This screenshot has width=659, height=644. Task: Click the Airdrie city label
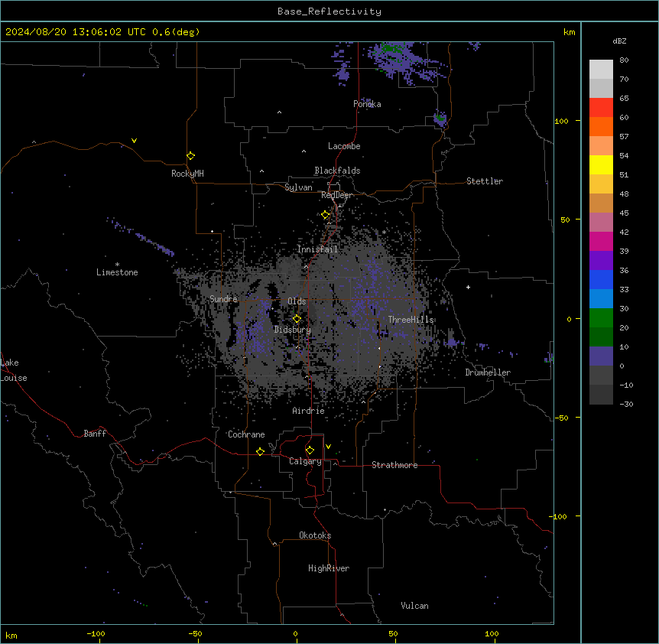coord(309,410)
